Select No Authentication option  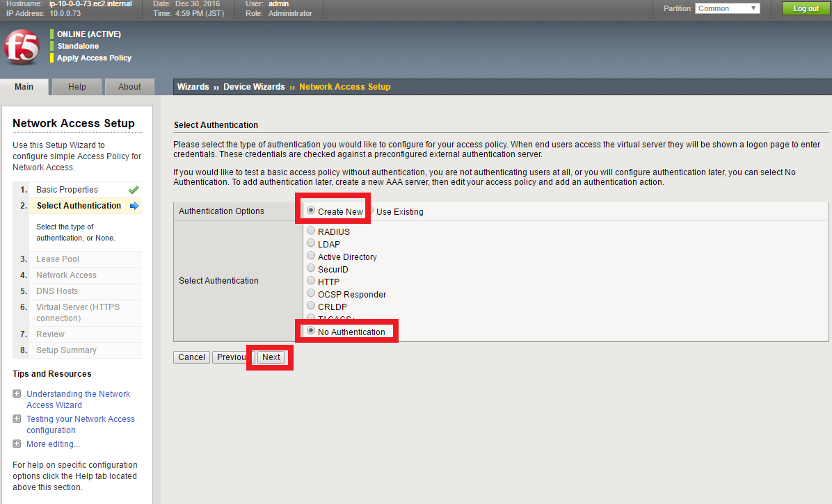coord(311,331)
